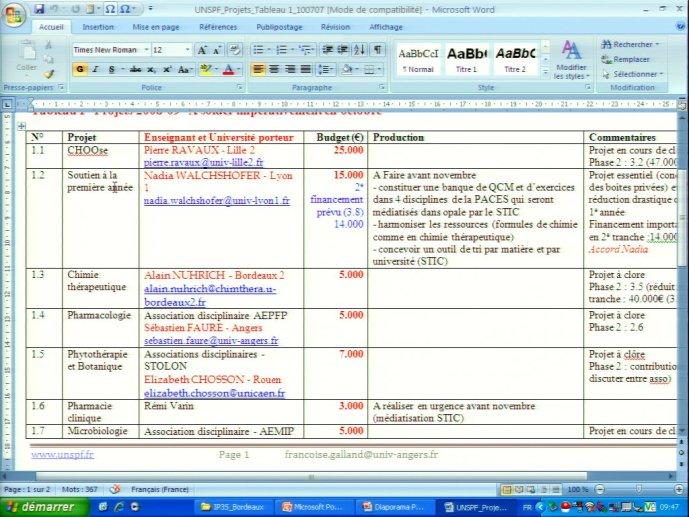Open the Paragraphe dialog launcher
Viewport: 689px width, 517px height.
pos(382,87)
